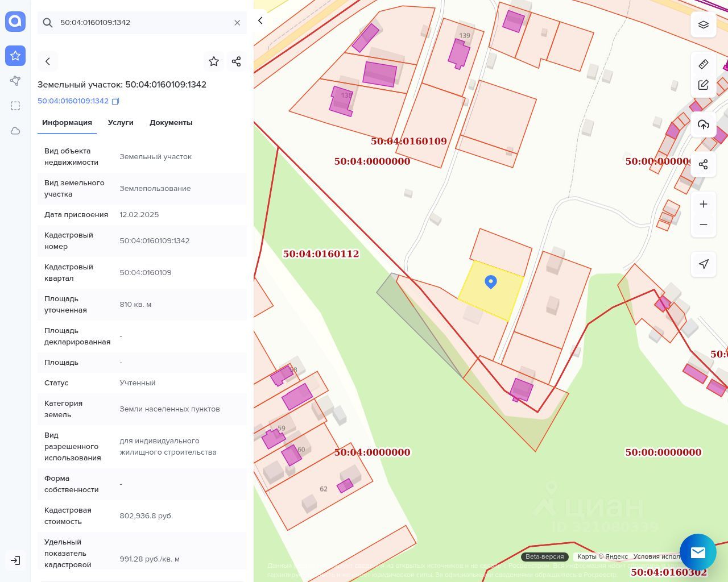Copy the cadastral number link 50:04:0160109:1342
Image resolution: width=728 pixels, height=582 pixels.
click(x=115, y=101)
